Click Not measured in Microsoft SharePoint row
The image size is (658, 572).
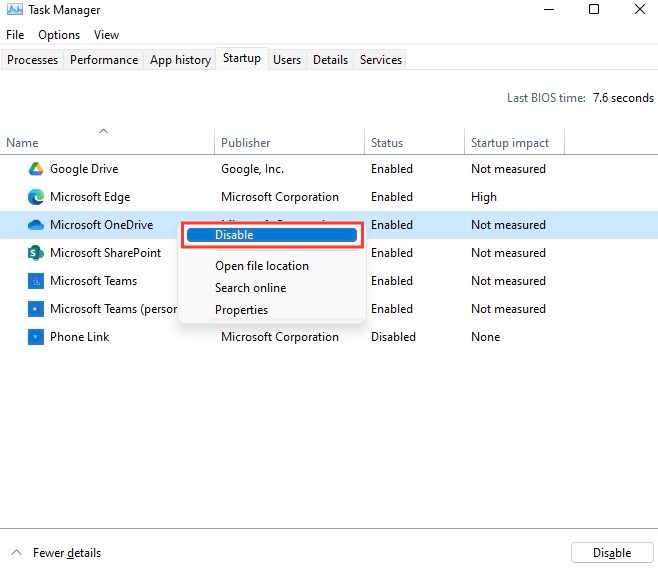click(x=508, y=253)
